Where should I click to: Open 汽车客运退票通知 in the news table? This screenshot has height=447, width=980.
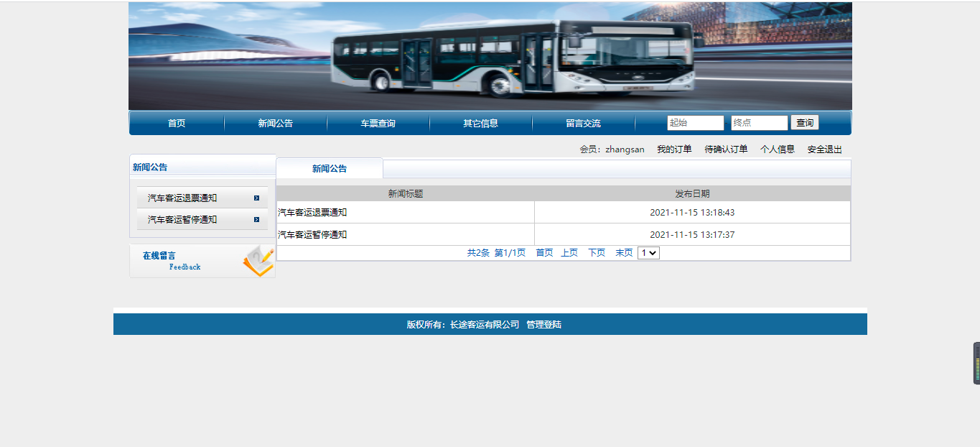point(312,213)
